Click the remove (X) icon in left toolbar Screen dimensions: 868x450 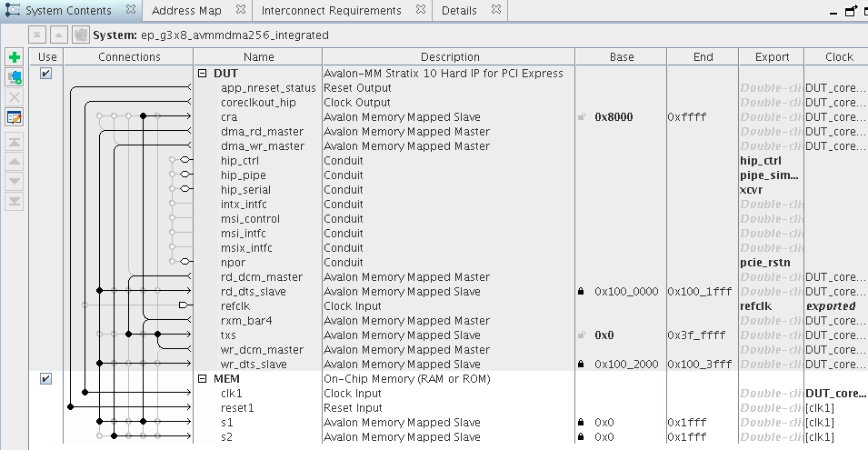pyautogui.click(x=15, y=97)
